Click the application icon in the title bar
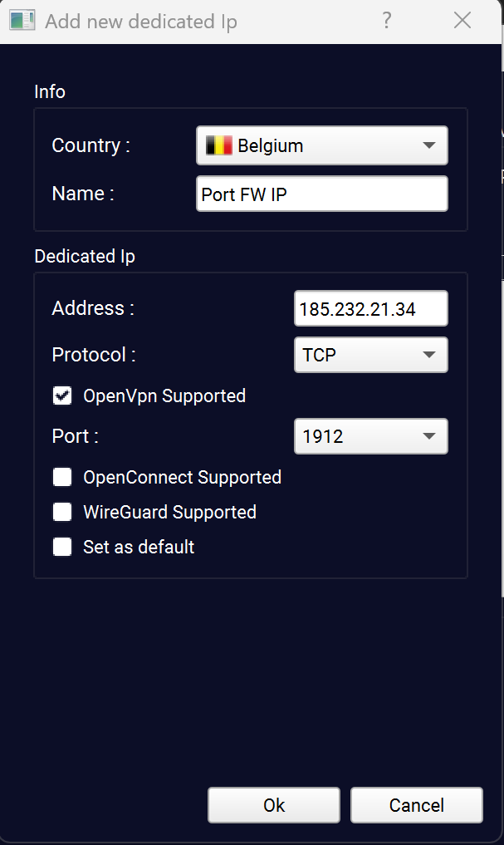 22,20
